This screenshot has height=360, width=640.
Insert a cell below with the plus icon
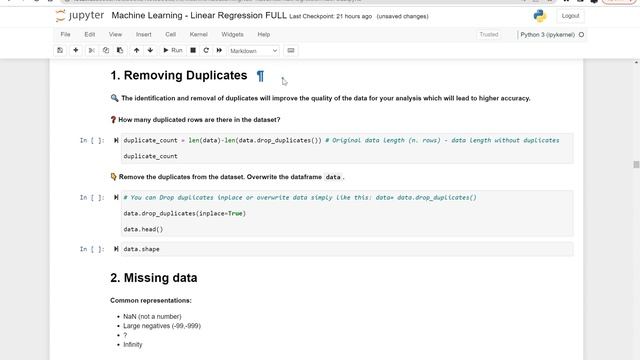[76, 50]
